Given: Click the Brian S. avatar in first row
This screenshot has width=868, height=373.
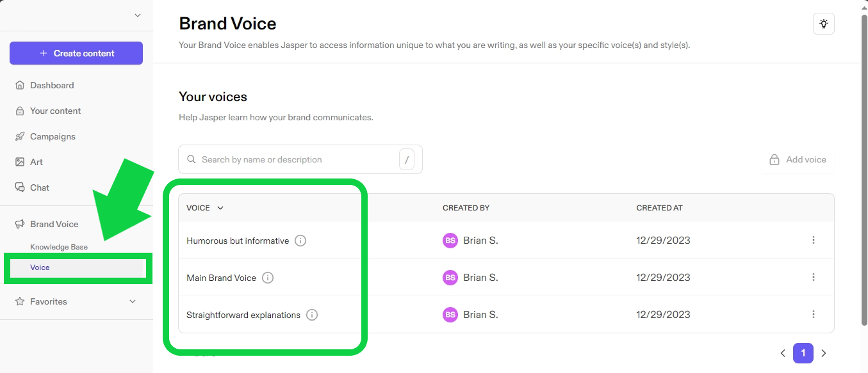Looking at the screenshot, I should pos(450,241).
